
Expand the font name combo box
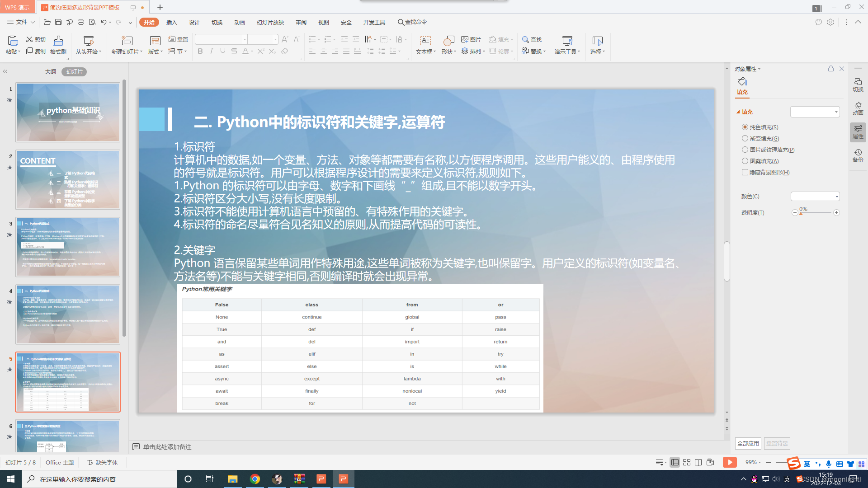coord(245,40)
